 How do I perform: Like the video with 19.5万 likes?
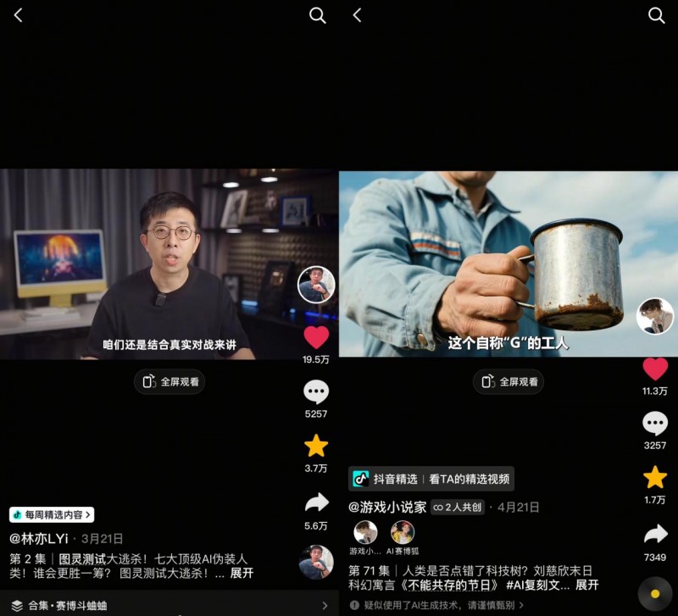316,337
